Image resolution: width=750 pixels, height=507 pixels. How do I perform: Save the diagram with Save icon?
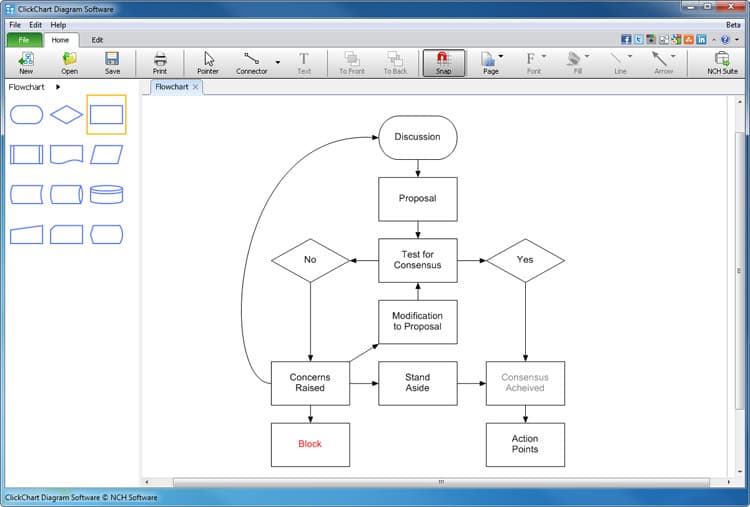click(x=112, y=62)
